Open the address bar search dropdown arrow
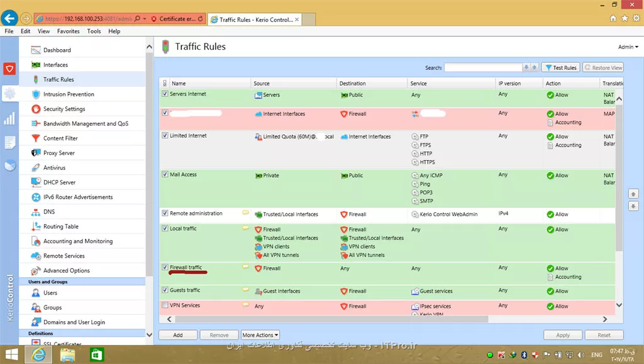 (145, 19)
